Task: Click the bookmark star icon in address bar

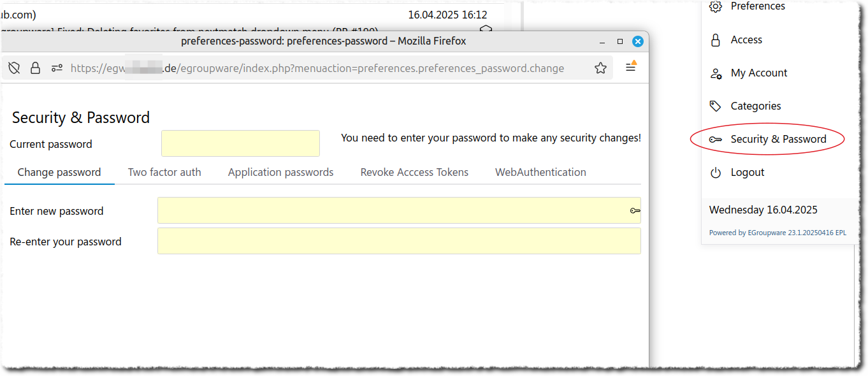Action: click(600, 68)
